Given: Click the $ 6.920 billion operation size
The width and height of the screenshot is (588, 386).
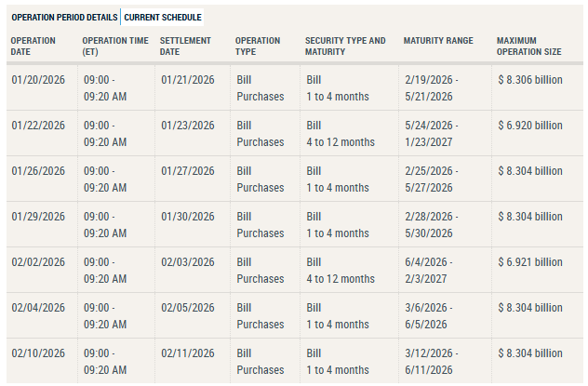Looking at the screenshot, I should (x=529, y=126).
